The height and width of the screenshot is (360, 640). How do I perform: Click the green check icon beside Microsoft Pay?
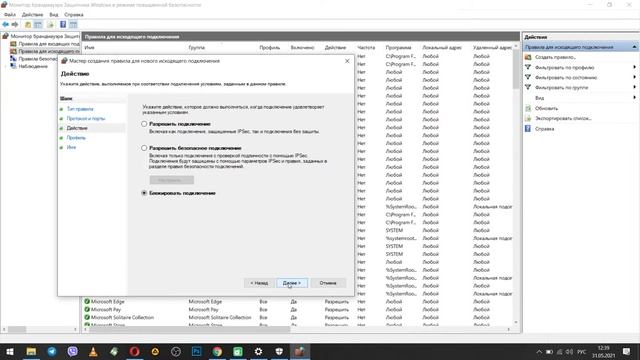87,309
